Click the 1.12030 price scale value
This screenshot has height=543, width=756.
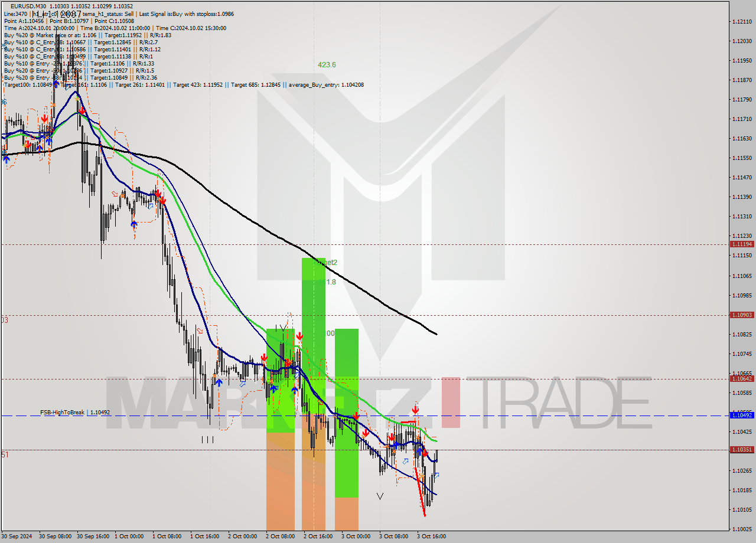tap(742, 41)
